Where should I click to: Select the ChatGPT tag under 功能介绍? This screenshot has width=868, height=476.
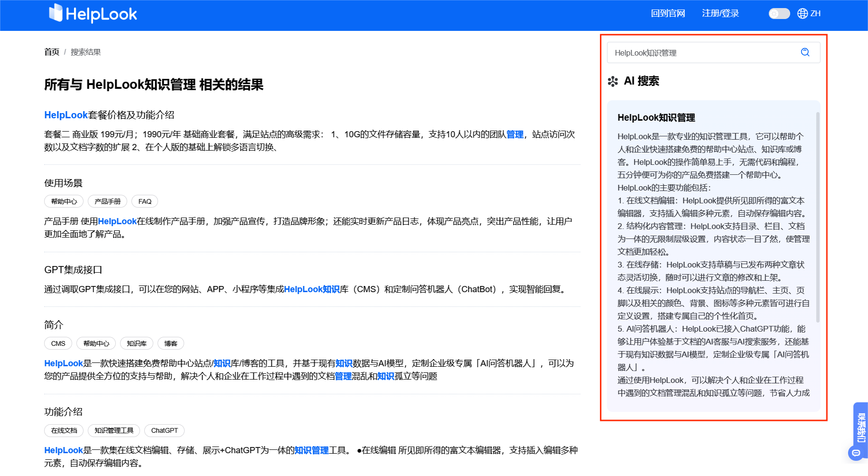[164, 430]
